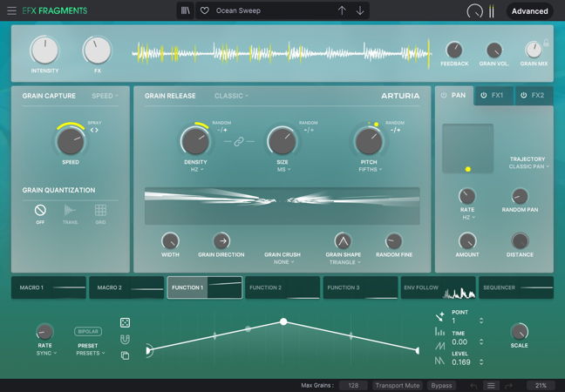Screen dimensions: 565x392
Task: Click the magnet snap icon
Action: (x=126, y=339)
